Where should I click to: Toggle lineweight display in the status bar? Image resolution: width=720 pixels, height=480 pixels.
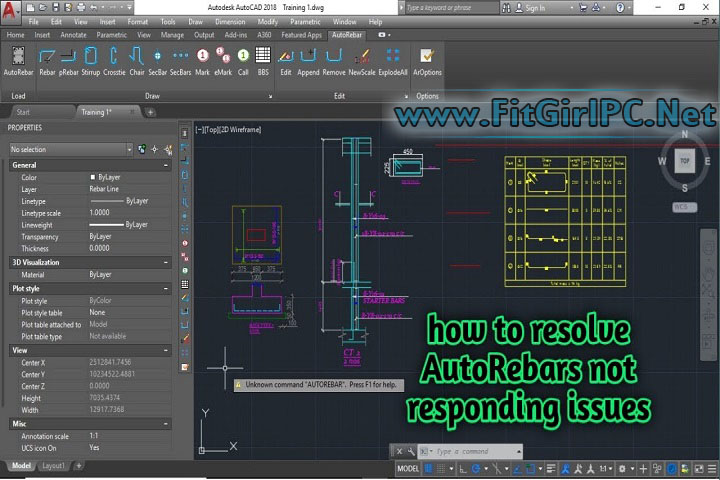point(550,468)
